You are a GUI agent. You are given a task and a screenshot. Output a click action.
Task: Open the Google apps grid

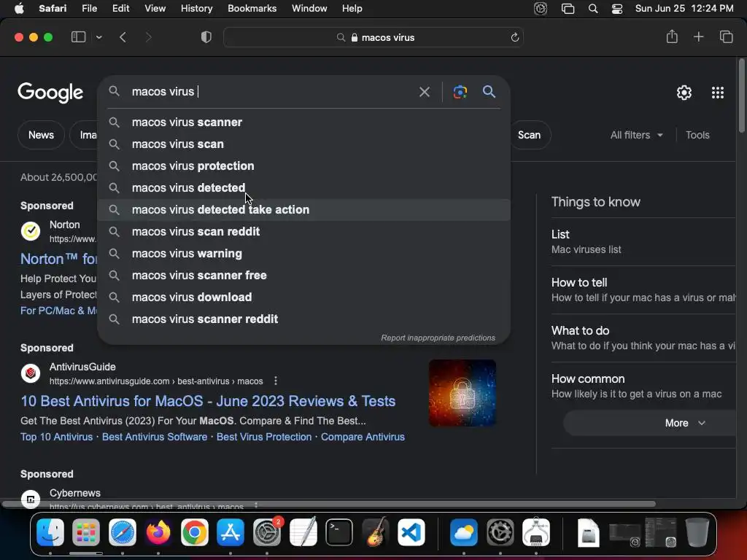point(718,93)
